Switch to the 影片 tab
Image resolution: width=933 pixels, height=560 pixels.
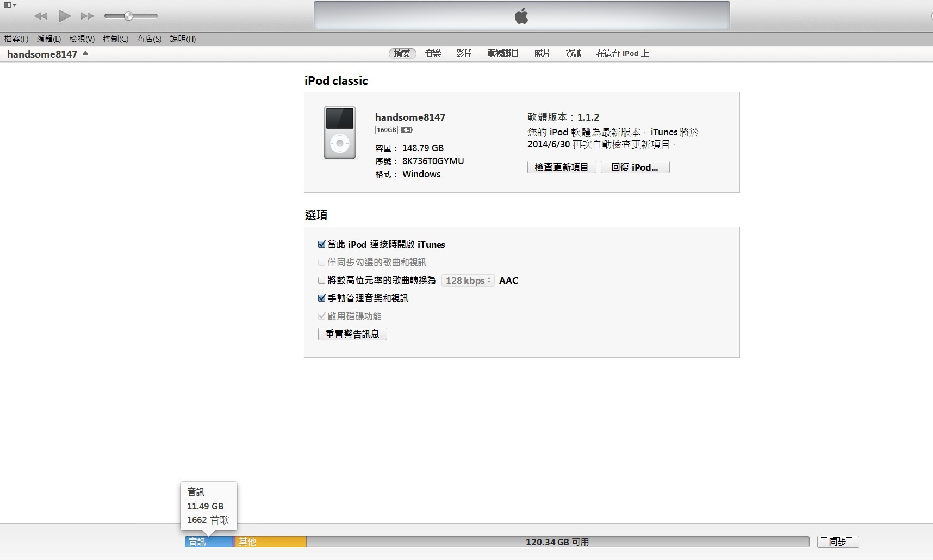(x=464, y=53)
